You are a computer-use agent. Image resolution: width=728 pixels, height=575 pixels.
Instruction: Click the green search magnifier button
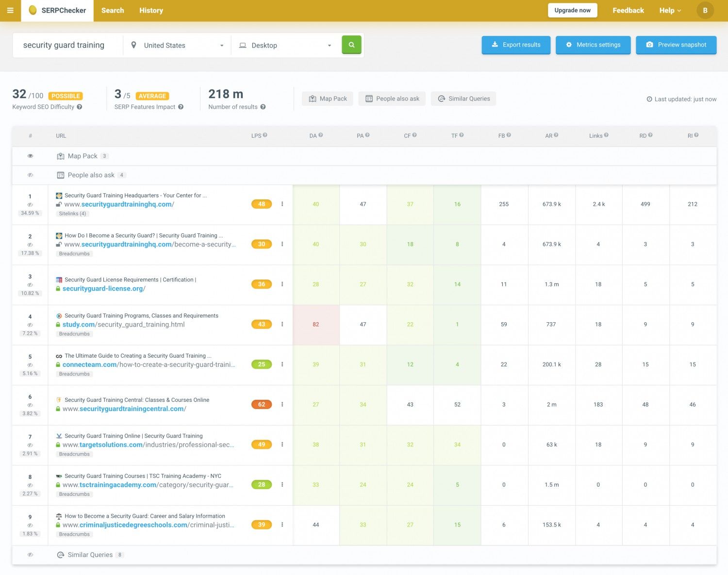351,45
